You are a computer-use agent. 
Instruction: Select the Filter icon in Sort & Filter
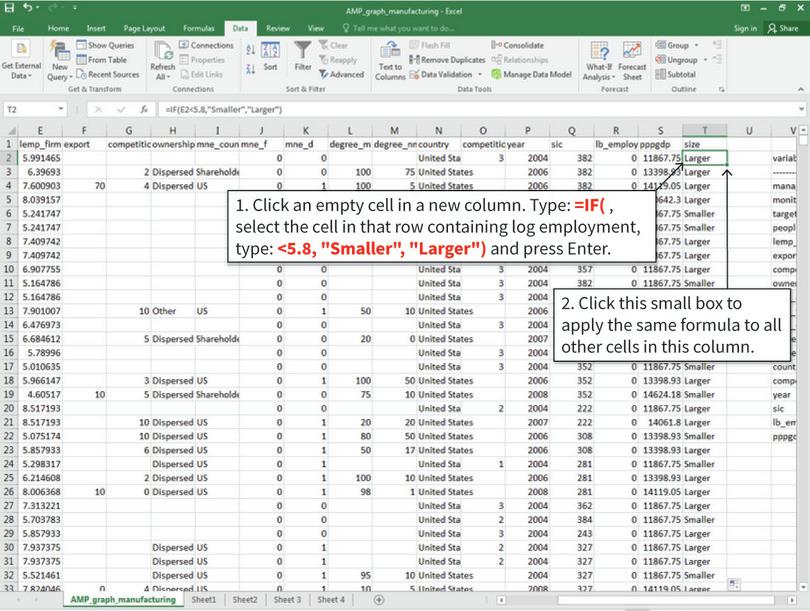coord(301,58)
